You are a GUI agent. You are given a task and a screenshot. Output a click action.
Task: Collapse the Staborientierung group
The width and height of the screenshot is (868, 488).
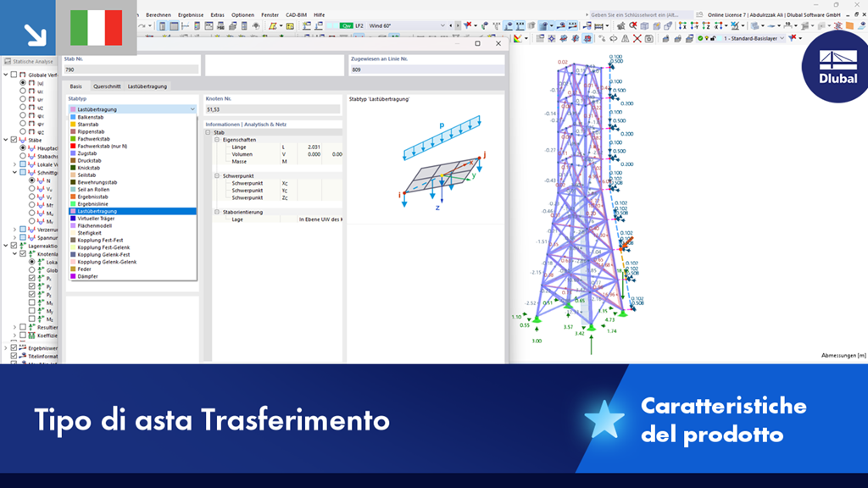tap(217, 212)
